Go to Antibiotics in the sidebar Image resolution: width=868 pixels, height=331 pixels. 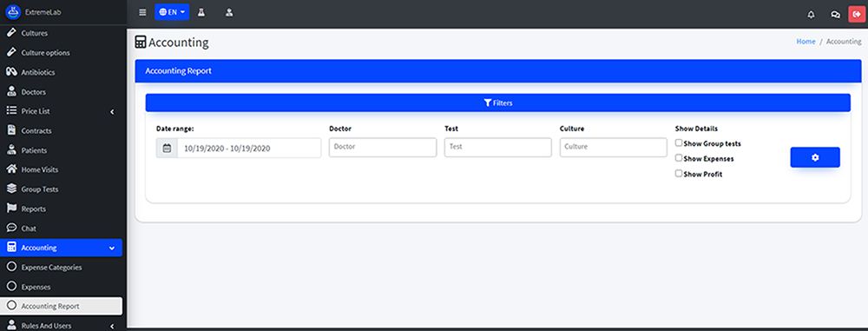click(61, 72)
